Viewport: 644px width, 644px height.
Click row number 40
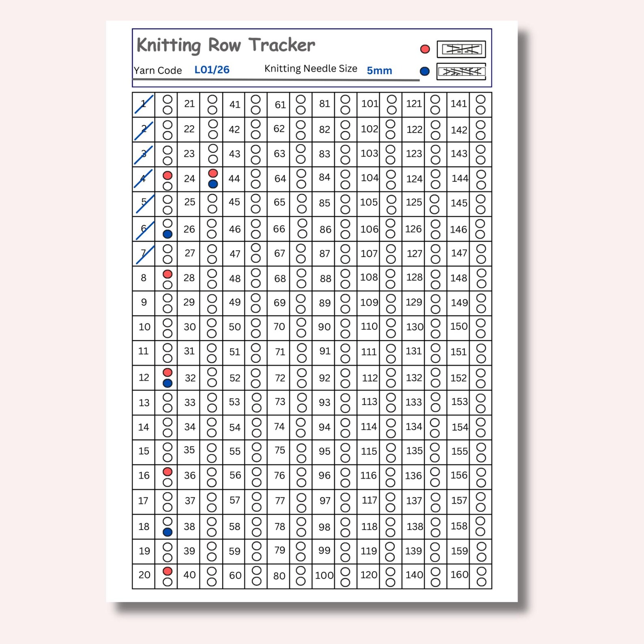pos(189,575)
